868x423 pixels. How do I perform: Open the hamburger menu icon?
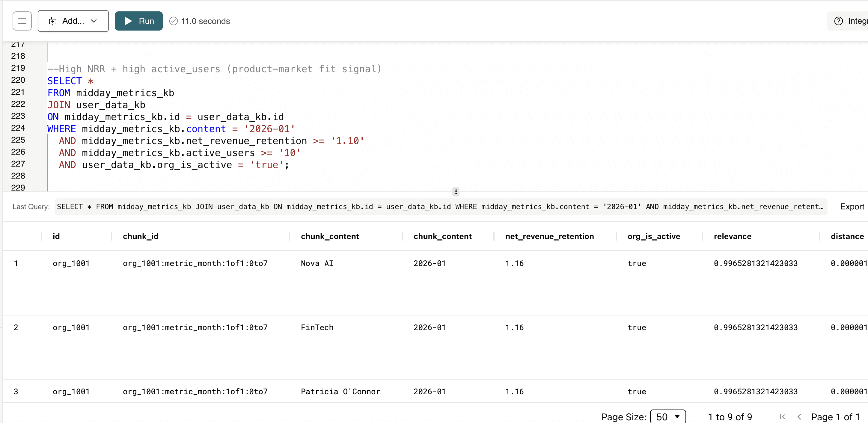pos(22,21)
